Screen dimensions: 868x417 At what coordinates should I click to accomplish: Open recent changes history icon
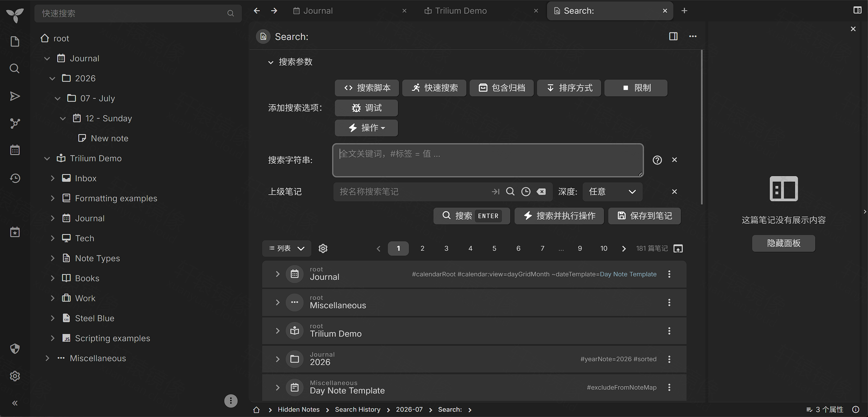tap(15, 178)
